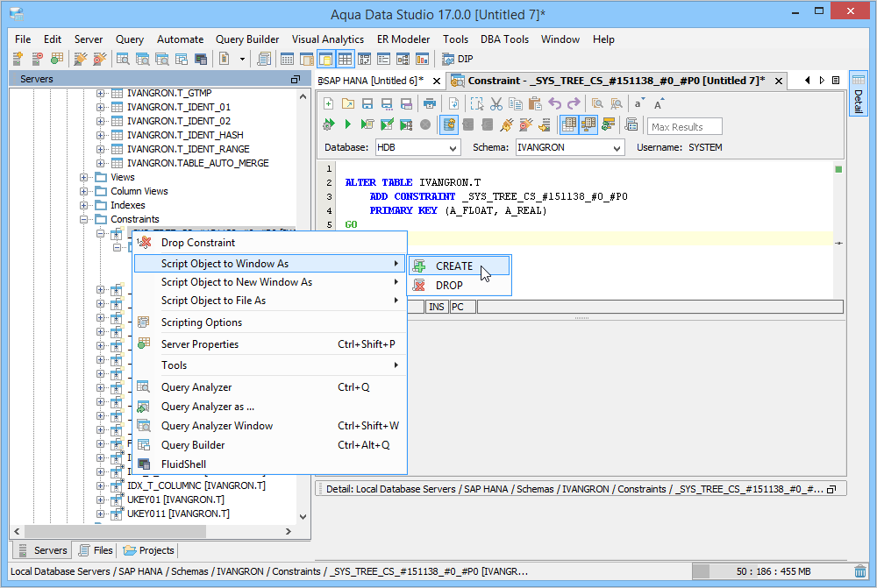Click the next tab arrow

point(822,81)
